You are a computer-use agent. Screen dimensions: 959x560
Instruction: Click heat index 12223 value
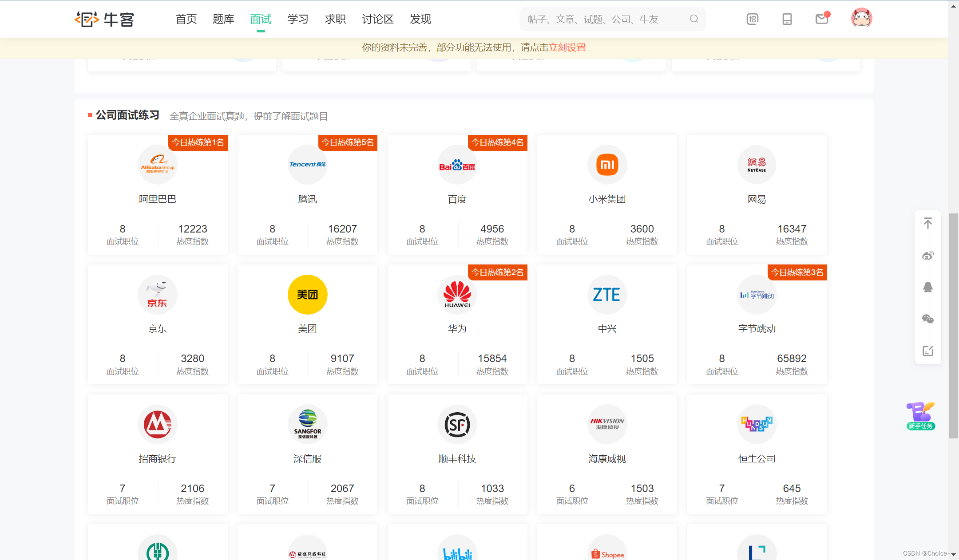193,229
